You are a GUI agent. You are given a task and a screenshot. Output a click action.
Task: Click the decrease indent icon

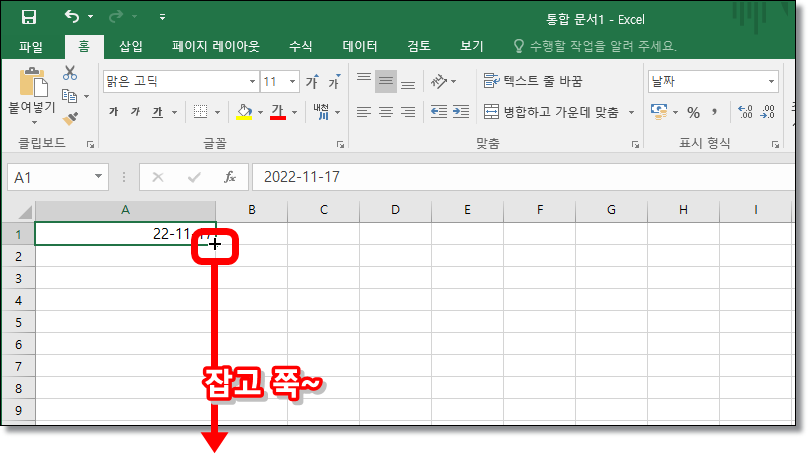439,111
